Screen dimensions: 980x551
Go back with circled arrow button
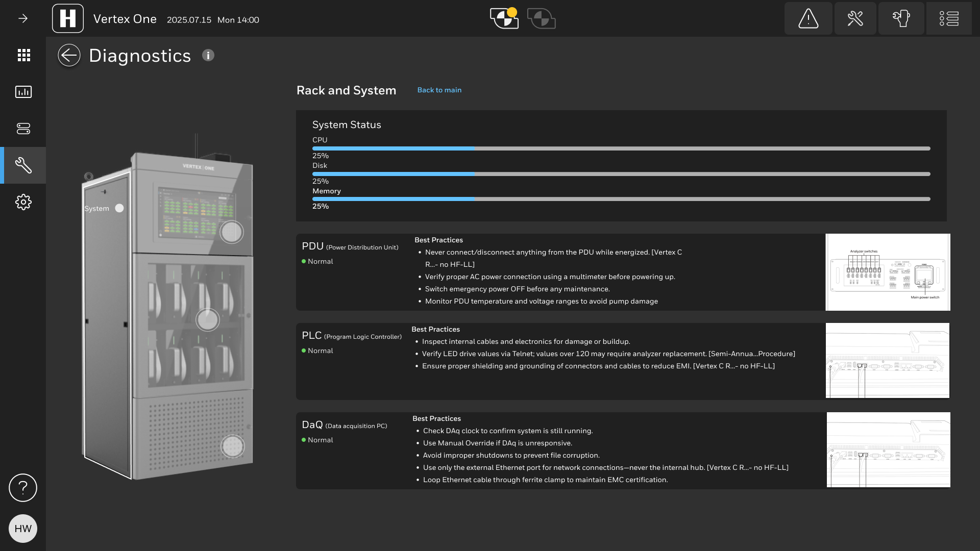69,55
